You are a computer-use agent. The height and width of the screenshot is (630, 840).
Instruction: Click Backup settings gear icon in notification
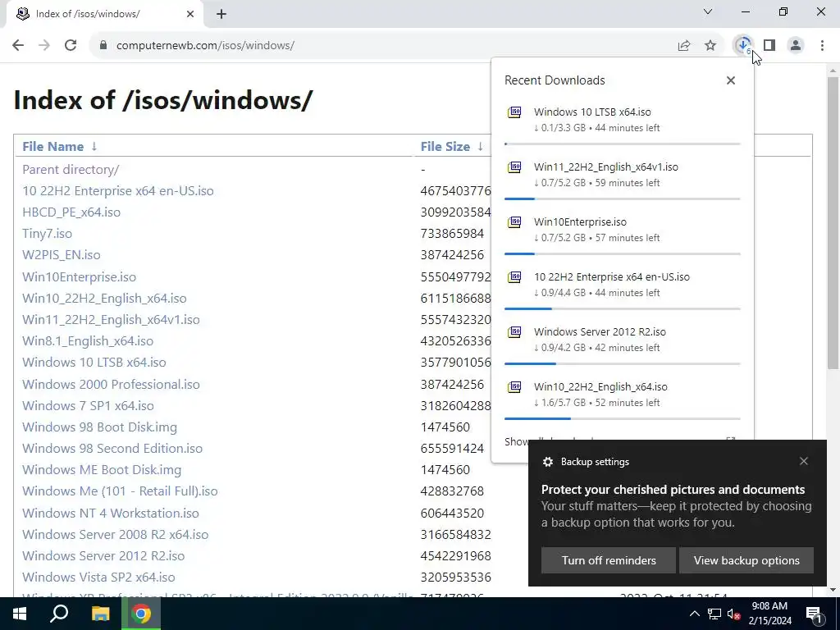point(547,462)
